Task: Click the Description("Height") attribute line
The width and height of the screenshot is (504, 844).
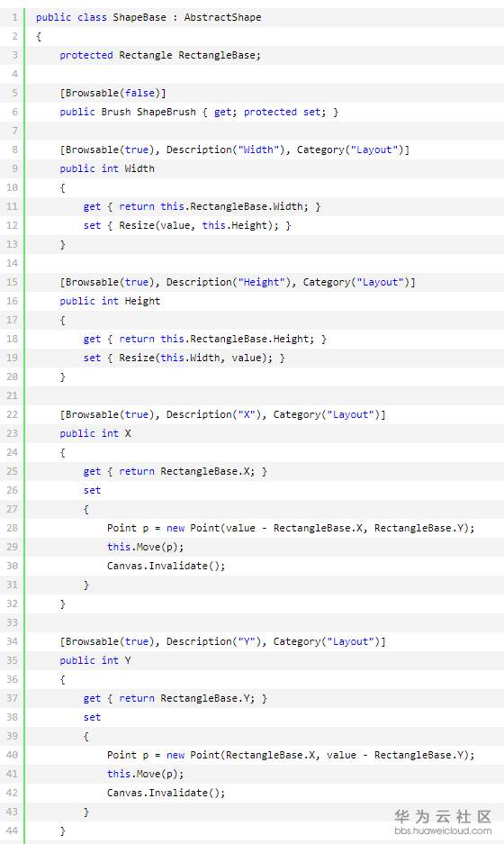Action: pyautogui.click(x=238, y=282)
